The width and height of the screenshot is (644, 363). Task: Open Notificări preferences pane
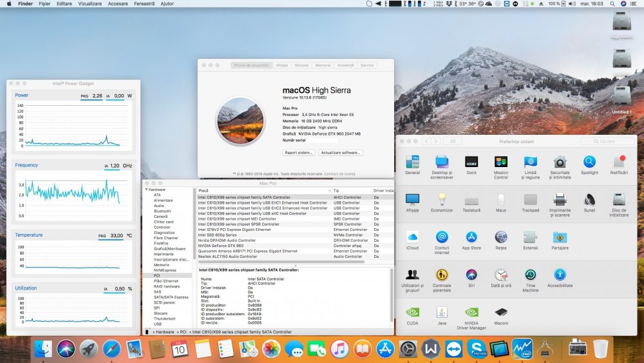[x=619, y=165]
